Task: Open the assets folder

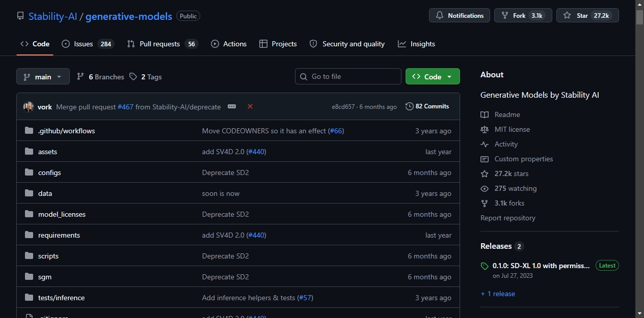Action: (x=47, y=152)
